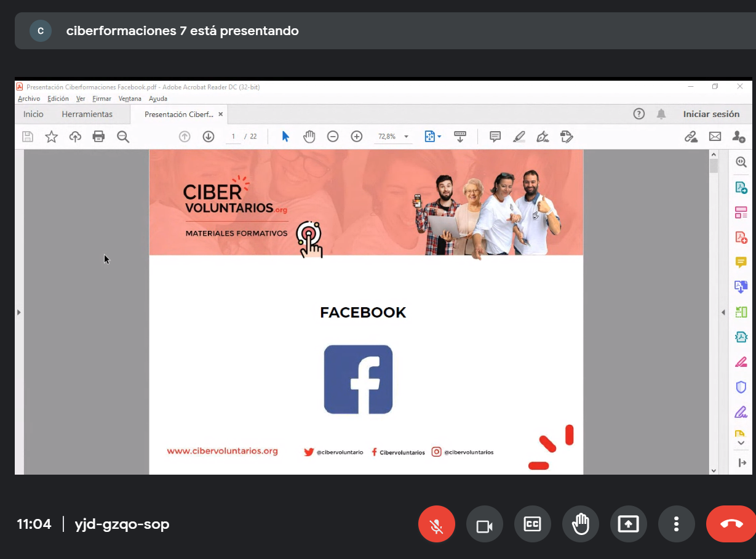Raise hand in the meeting
Viewport: 756px width, 559px height.
(x=581, y=525)
